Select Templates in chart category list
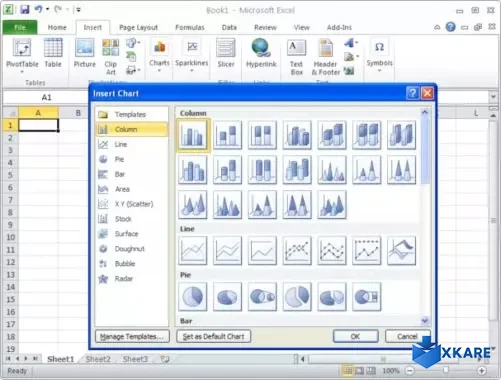501x380 pixels. (132, 115)
